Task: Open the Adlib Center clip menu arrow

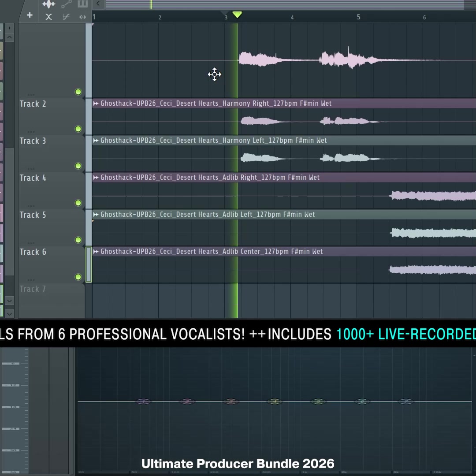Action: coord(96,252)
